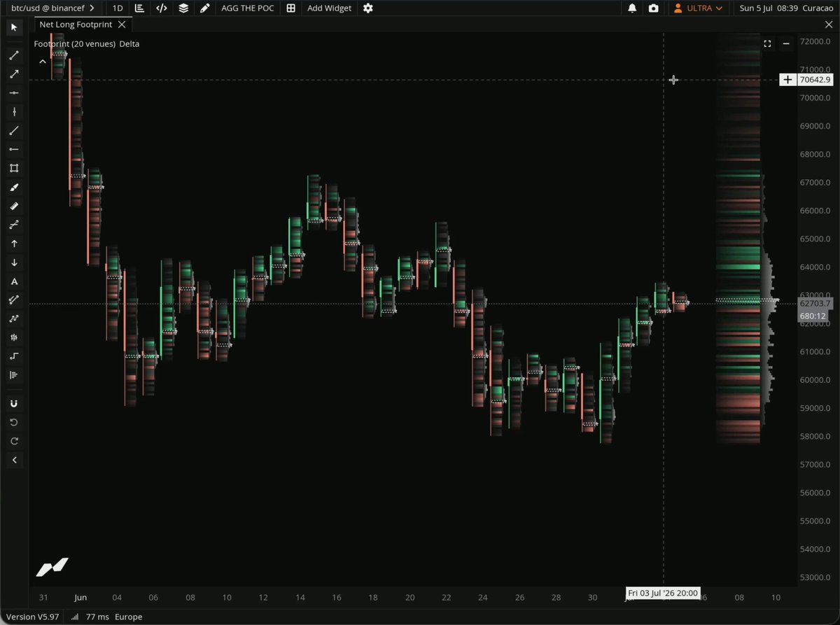Redo the last drawing action
The image size is (840, 625).
point(14,442)
